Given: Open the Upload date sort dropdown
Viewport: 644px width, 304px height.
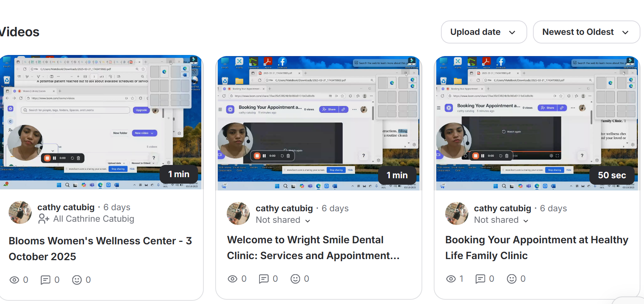Looking at the screenshot, I should coord(483,32).
